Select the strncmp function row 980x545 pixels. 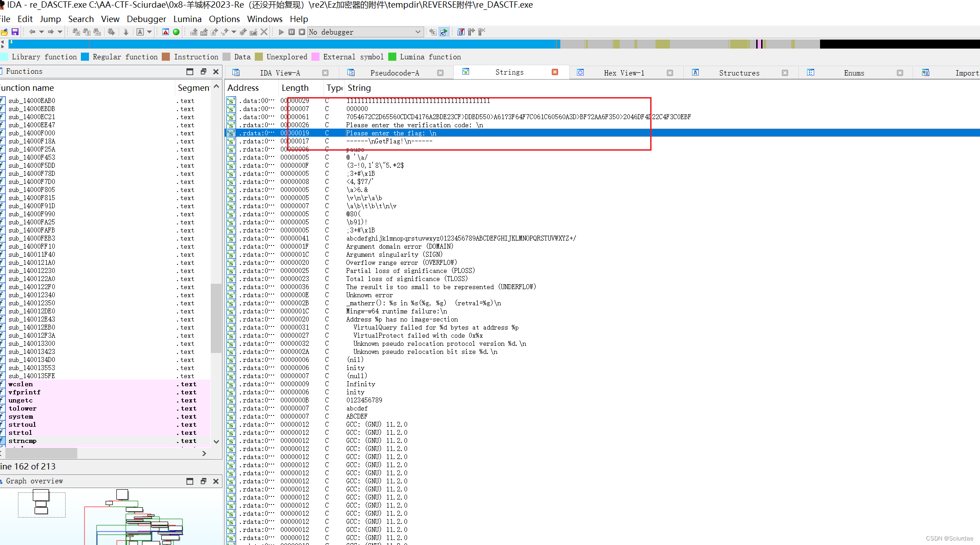point(105,441)
